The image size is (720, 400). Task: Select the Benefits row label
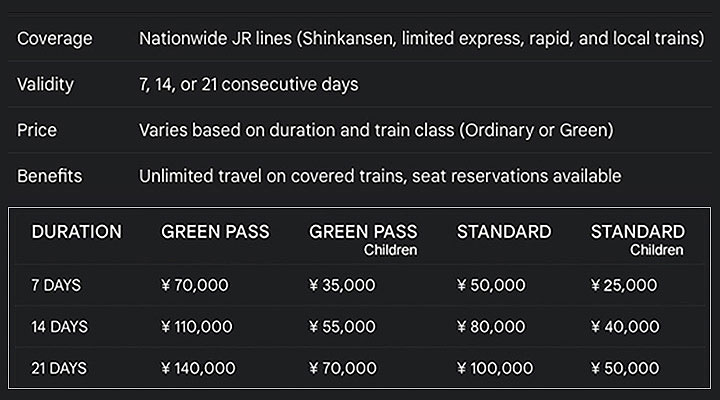pos(50,176)
